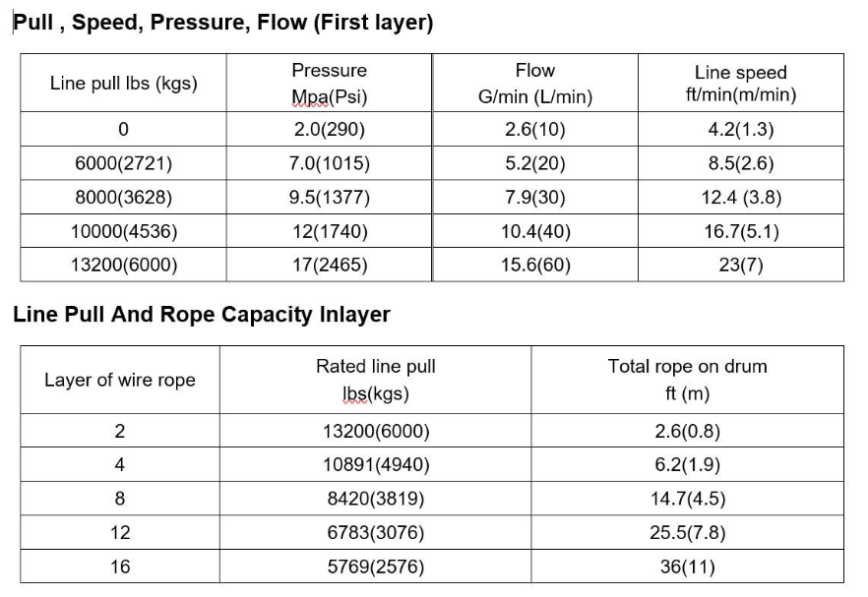
Task: Click the pressure cell 9.5(1377)
Action: 329,197
